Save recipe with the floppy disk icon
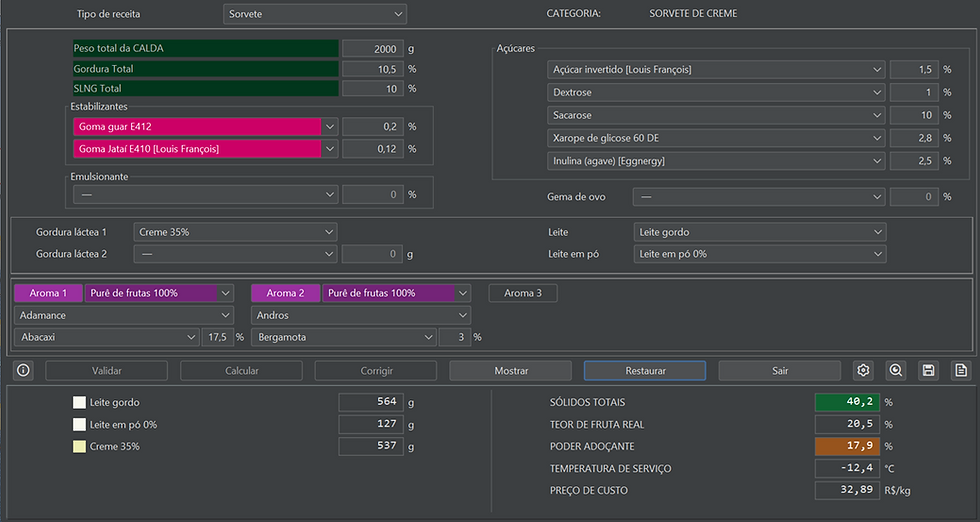980x522 pixels. coord(928,371)
